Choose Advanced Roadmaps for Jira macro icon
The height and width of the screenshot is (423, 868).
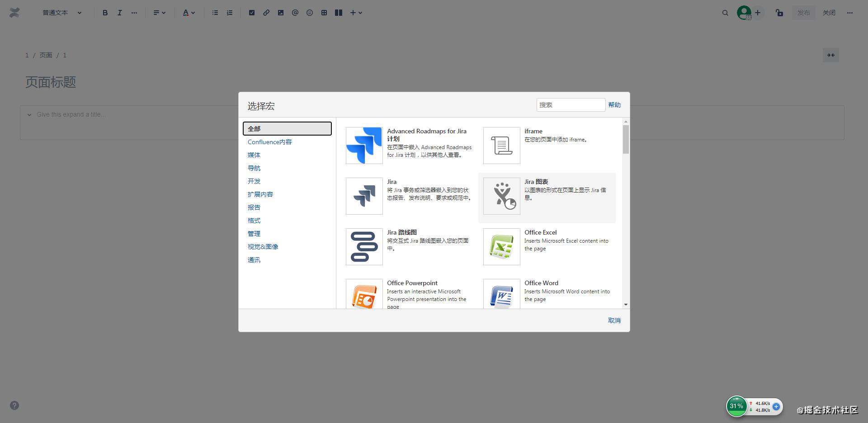pos(364,146)
